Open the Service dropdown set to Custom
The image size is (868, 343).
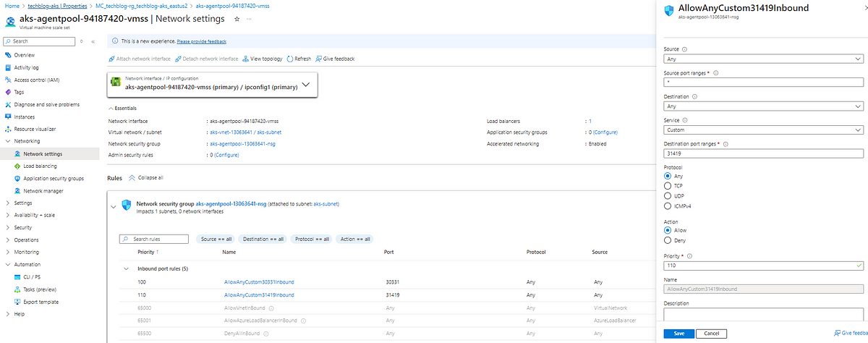tap(762, 130)
